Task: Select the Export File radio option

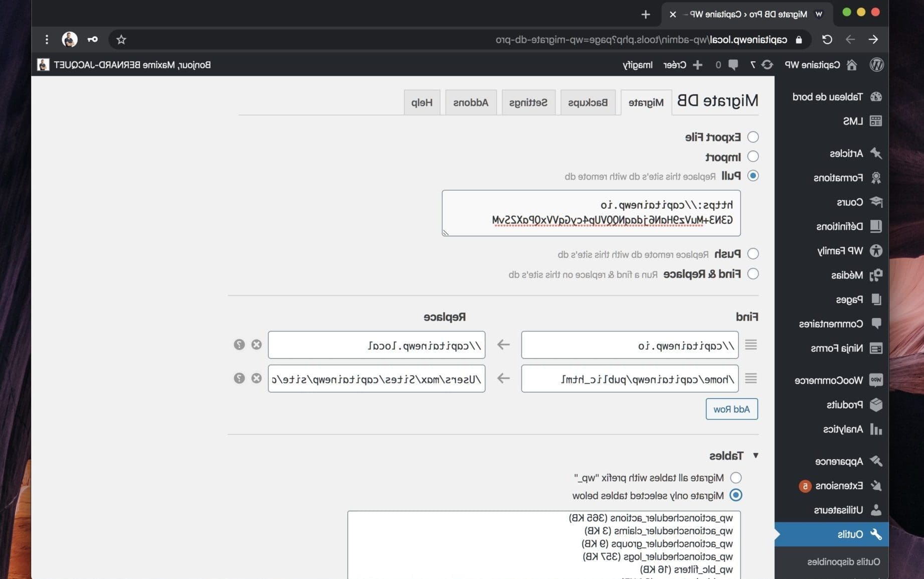Action: pyautogui.click(x=753, y=137)
